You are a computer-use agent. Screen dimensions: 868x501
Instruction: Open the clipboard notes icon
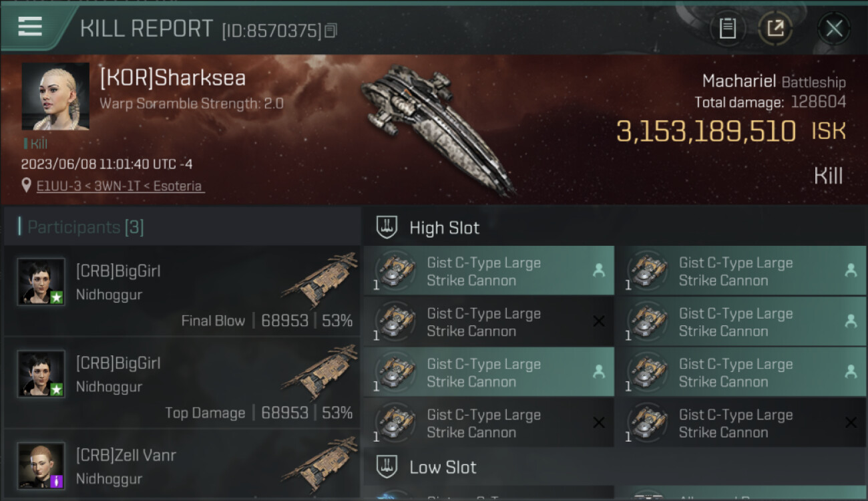[x=727, y=29]
